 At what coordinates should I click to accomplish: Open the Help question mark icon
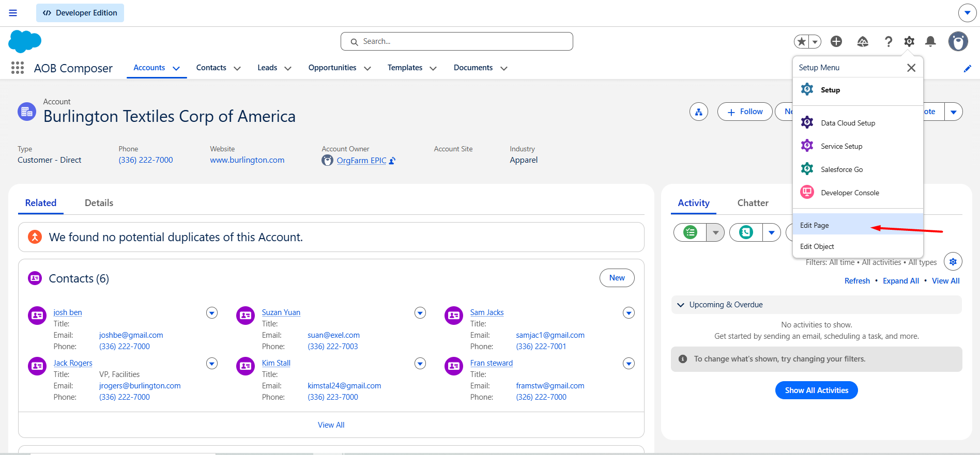click(889, 41)
